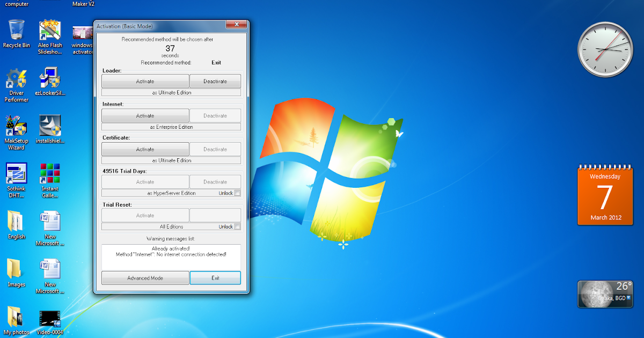Viewport: 644px width, 338px height.
Task: Select the Images folder icon
Action: click(x=17, y=273)
